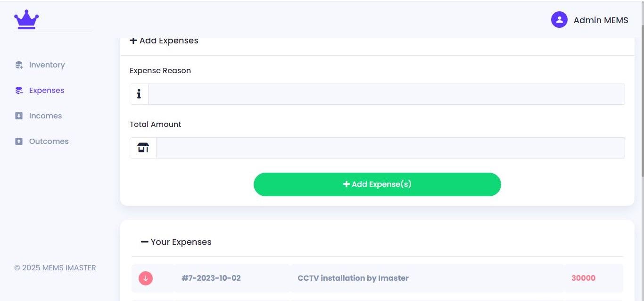The image size is (644, 301).
Task: Go to the Incomes page
Action: [x=45, y=116]
